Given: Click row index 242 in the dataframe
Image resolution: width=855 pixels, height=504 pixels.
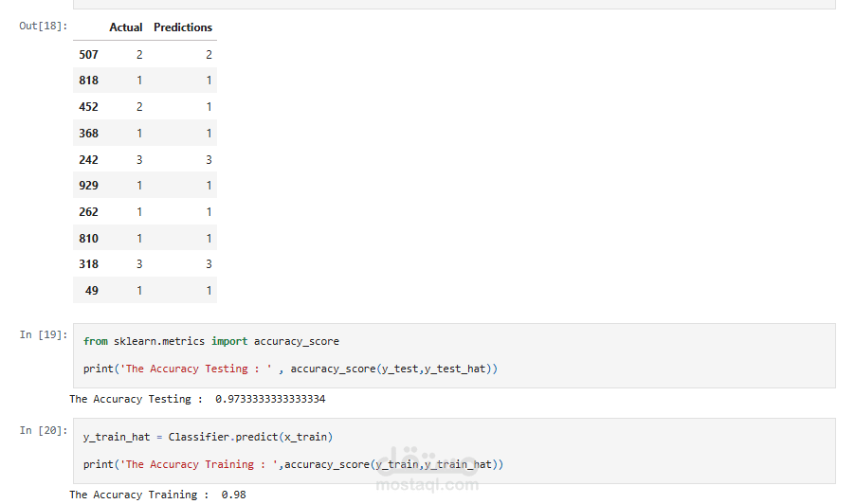Looking at the screenshot, I should (88, 160).
